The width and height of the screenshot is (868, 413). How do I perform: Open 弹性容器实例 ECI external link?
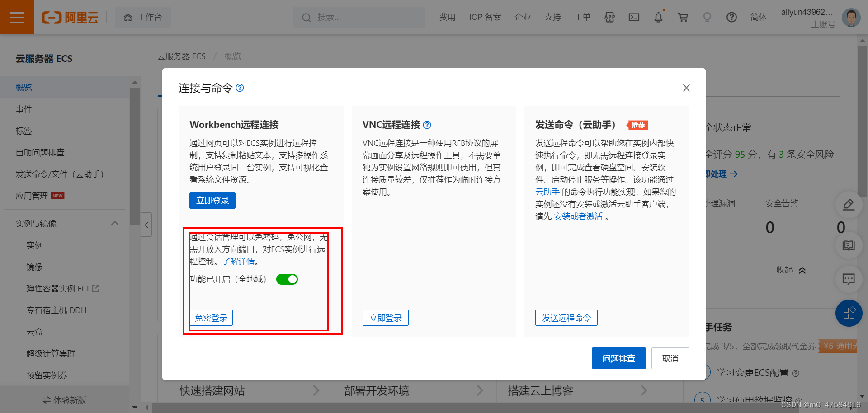coord(62,289)
